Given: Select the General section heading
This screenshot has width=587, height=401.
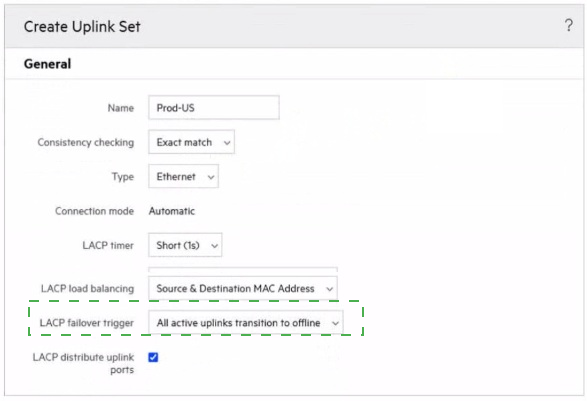Looking at the screenshot, I should 48,64.
